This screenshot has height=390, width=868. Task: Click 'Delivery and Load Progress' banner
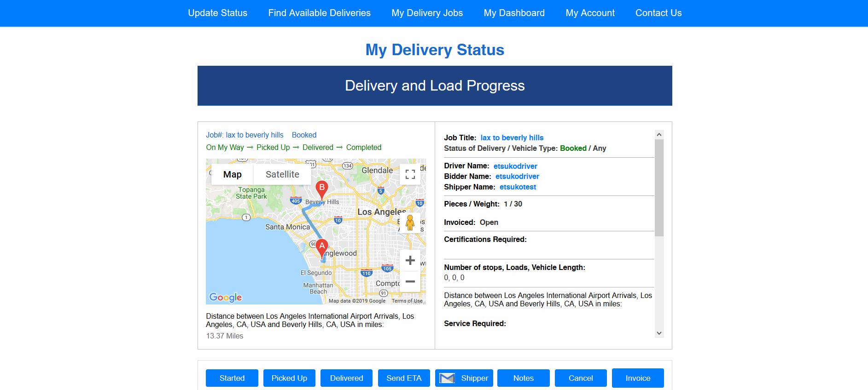pos(435,86)
